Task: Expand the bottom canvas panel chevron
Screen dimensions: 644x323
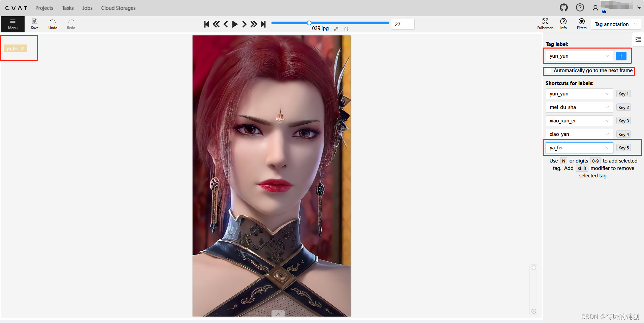Action: pyautogui.click(x=278, y=314)
